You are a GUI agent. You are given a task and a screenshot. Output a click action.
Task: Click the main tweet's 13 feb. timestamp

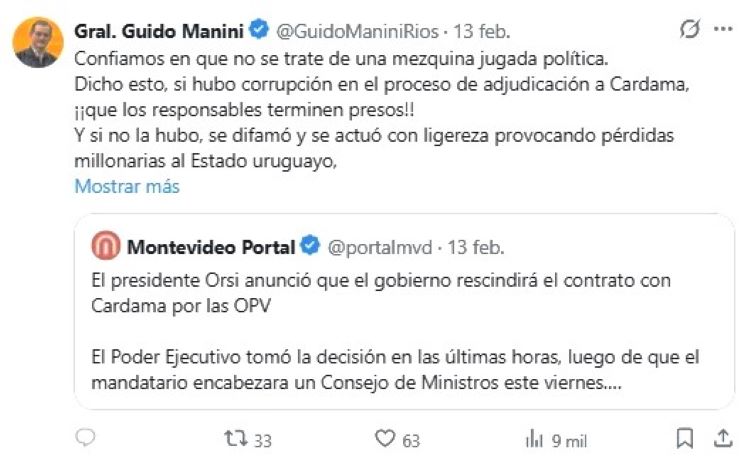pyautogui.click(x=460, y=30)
